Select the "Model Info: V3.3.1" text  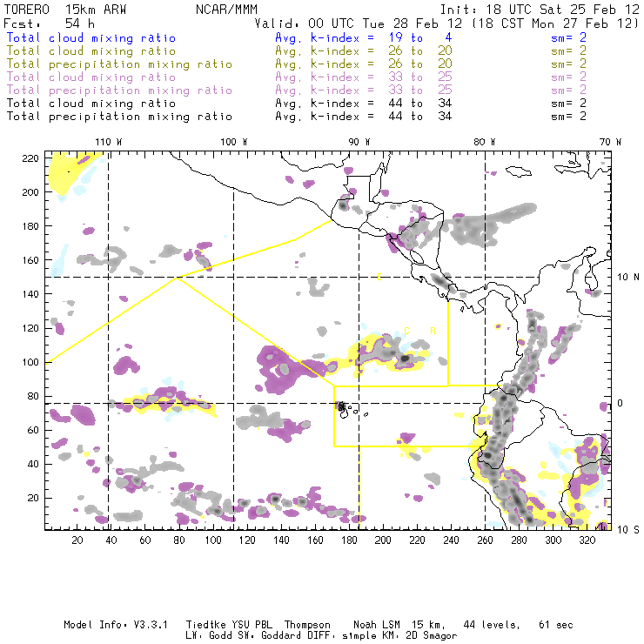click(116, 625)
